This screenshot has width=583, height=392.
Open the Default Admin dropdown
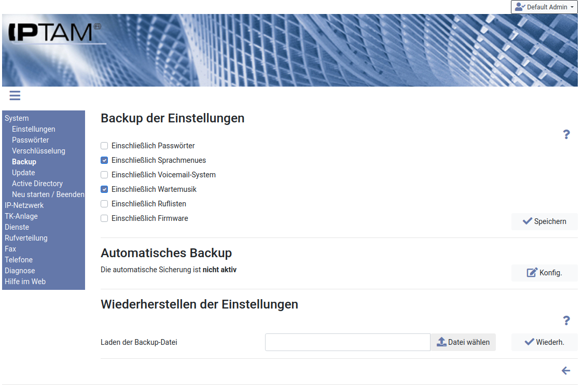tap(544, 7)
